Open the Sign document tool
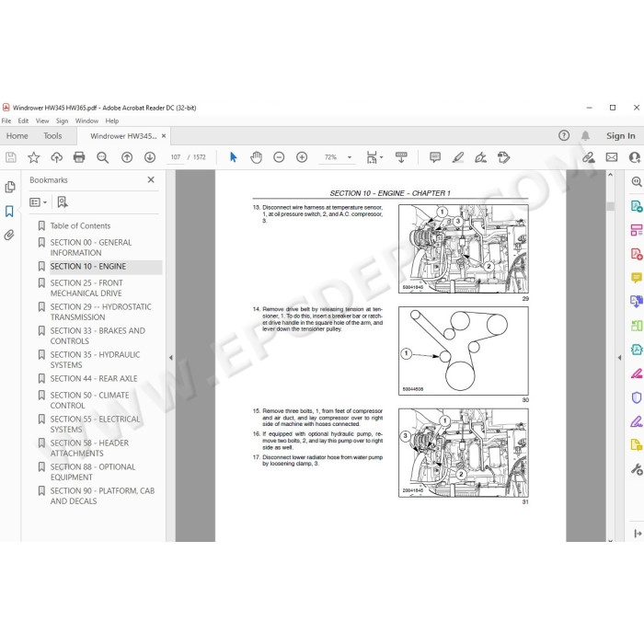This screenshot has width=644, height=644. click(480, 157)
